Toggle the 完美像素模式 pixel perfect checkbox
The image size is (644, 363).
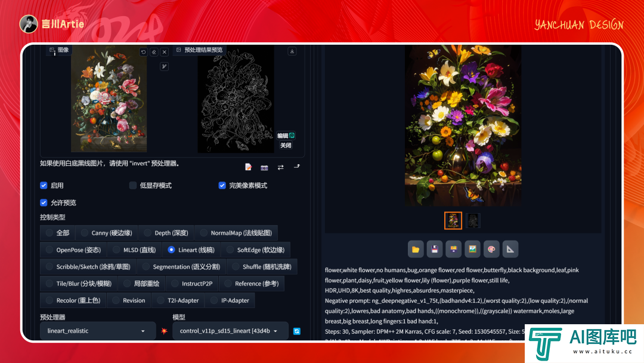pos(222,186)
